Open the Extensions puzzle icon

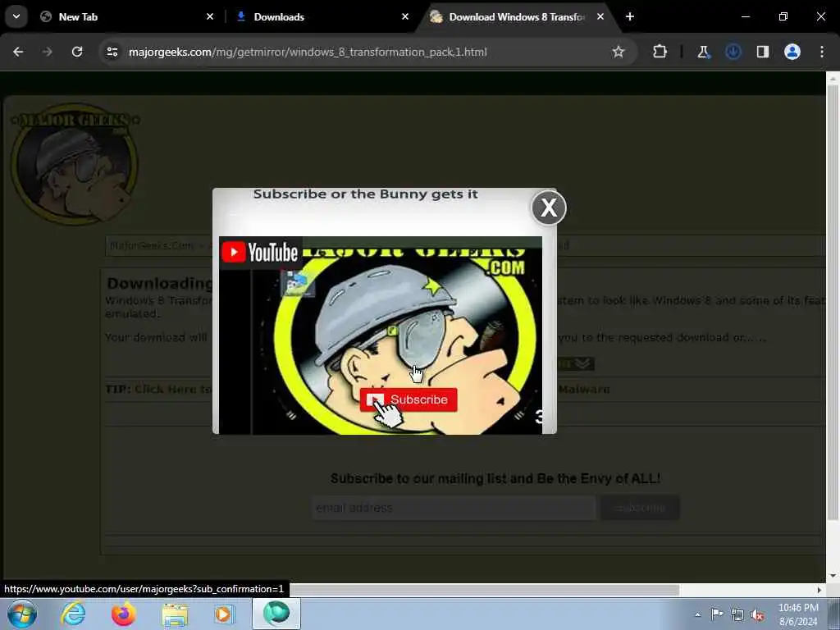tap(660, 52)
